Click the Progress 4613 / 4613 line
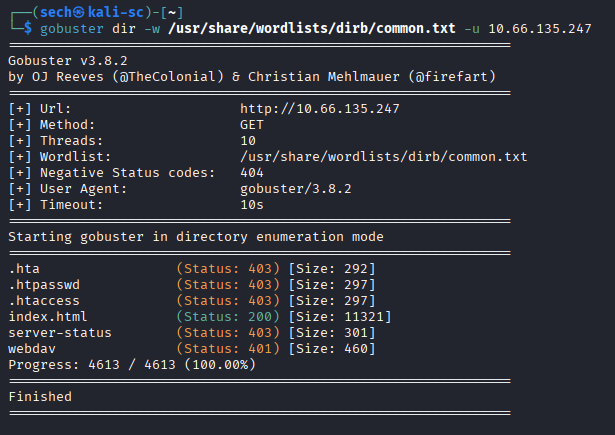This screenshot has height=435, width=615. pos(131,365)
